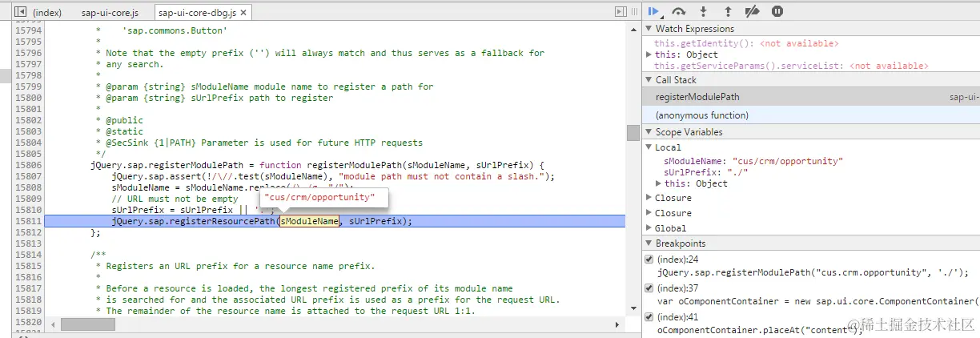Collapse the Watch Expressions section
The width and height of the screenshot is (980, 338).
click(649, 29)
